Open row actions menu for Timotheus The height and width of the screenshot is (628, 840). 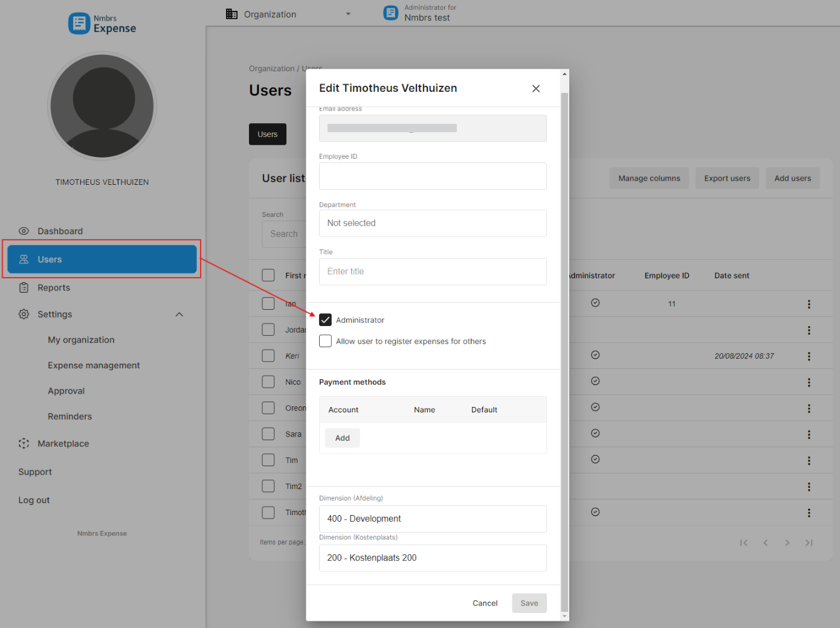tap(809, 513)
